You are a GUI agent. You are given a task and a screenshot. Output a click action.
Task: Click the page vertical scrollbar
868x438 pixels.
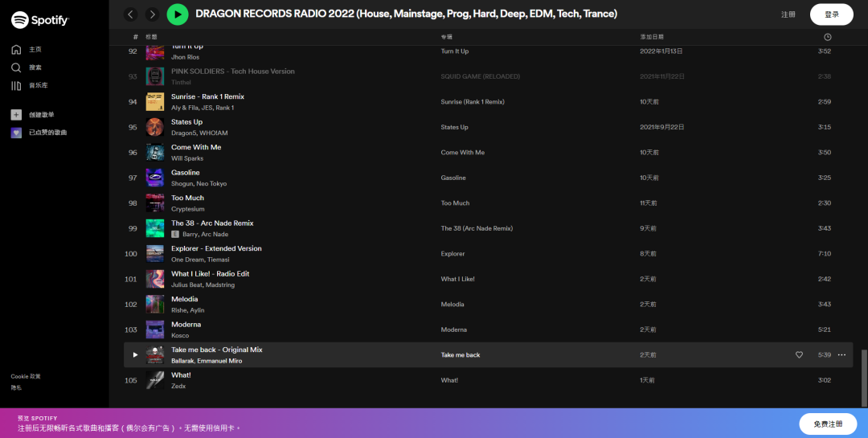click(x=864, y=378)
